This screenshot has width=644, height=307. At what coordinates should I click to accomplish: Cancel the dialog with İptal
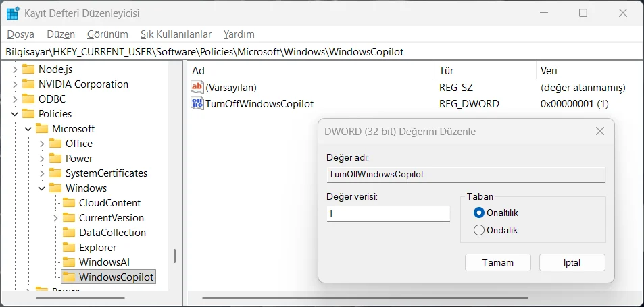click(x=572, y=262)
